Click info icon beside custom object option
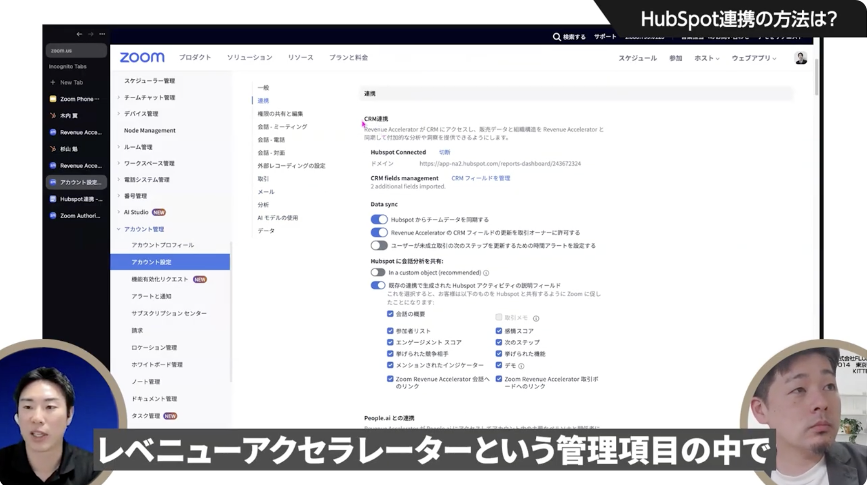The width and height of the screenshot is (868, 485). pyautogui.click(x=486, y=273)
